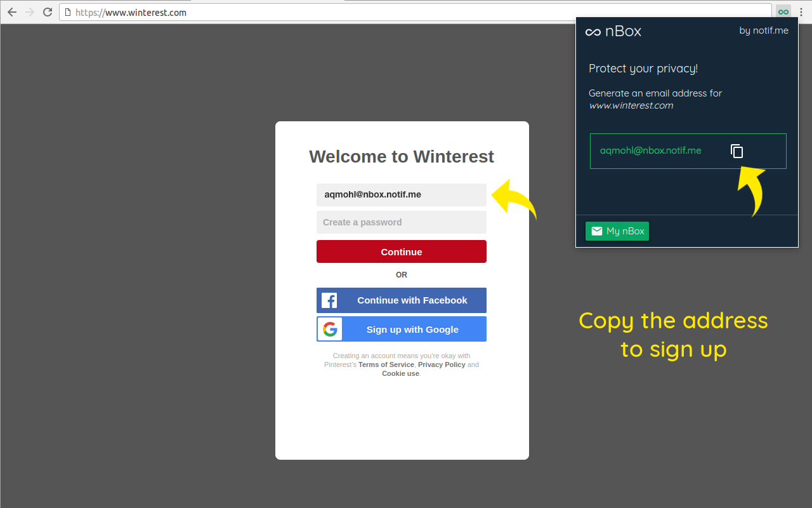Viewport: 812px width, 508px height.
Task: Focus the URL address bar
Action: point(416,12)
